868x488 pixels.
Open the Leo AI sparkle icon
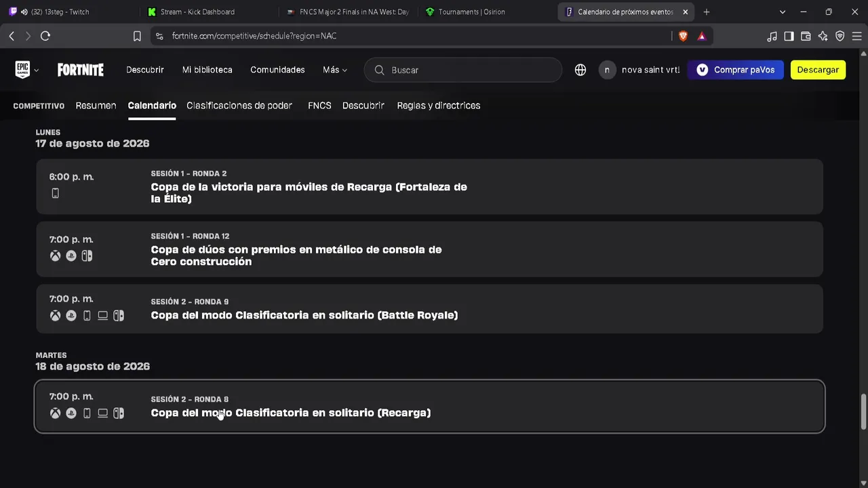[823, 36]
